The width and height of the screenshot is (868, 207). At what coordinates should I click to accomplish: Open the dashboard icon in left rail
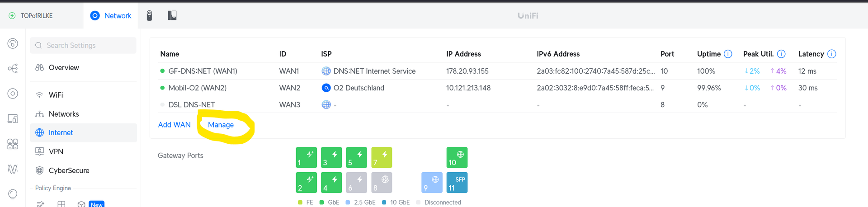(x=13, y=43)
